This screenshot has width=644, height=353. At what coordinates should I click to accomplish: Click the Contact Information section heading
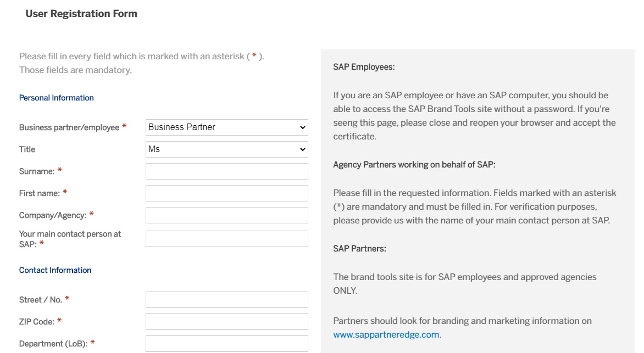[x=55, y=270]
